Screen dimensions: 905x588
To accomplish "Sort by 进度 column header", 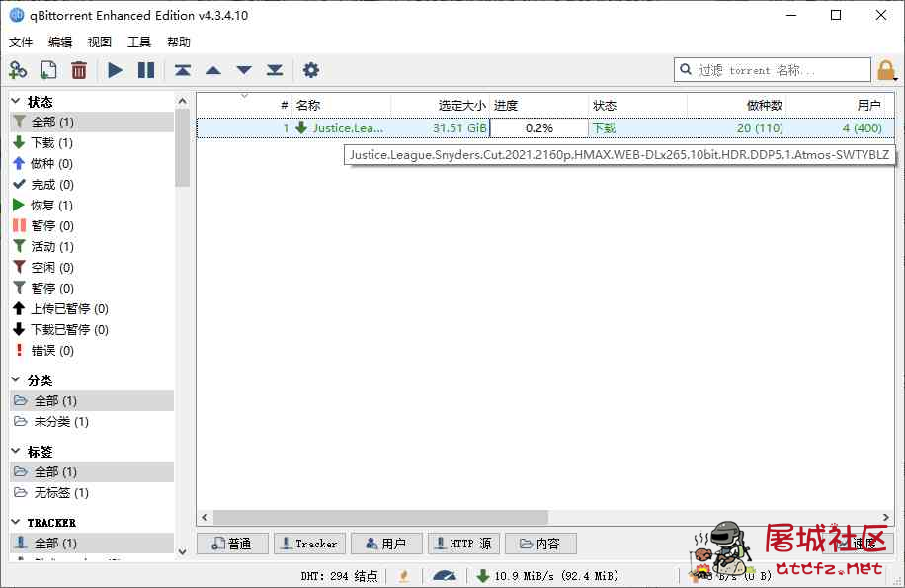I will pos(539,105).
